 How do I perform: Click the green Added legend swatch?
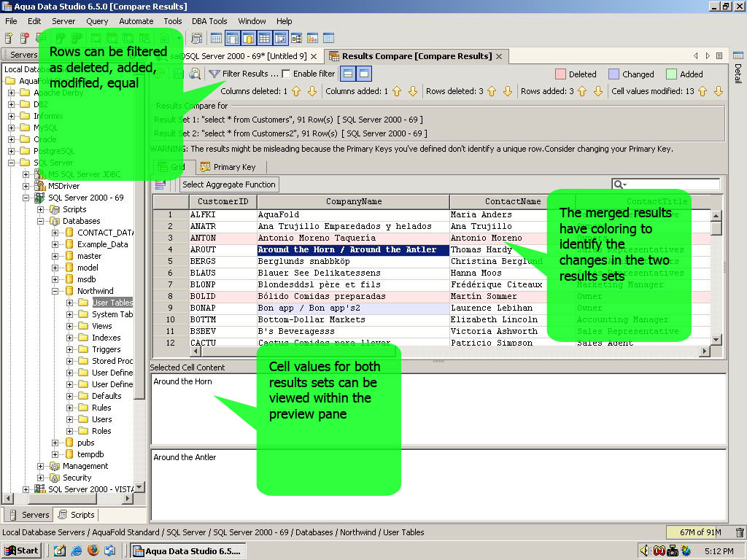point(671,74)
